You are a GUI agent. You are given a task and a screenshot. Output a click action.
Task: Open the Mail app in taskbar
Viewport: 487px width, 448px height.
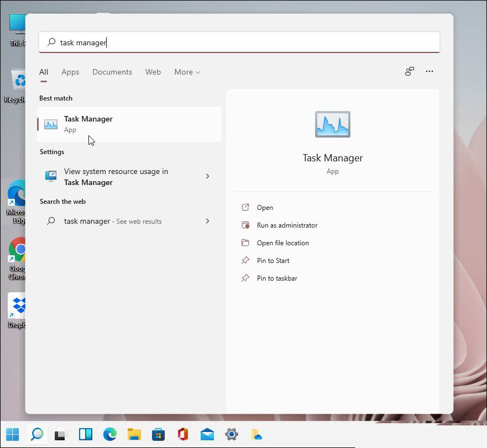tap(207, 434)
